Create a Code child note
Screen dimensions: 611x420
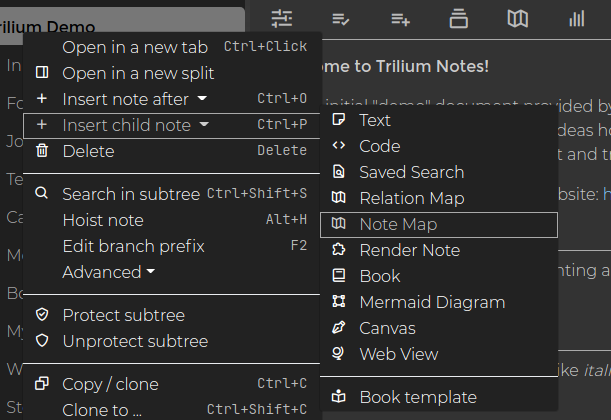click(439, 146)
